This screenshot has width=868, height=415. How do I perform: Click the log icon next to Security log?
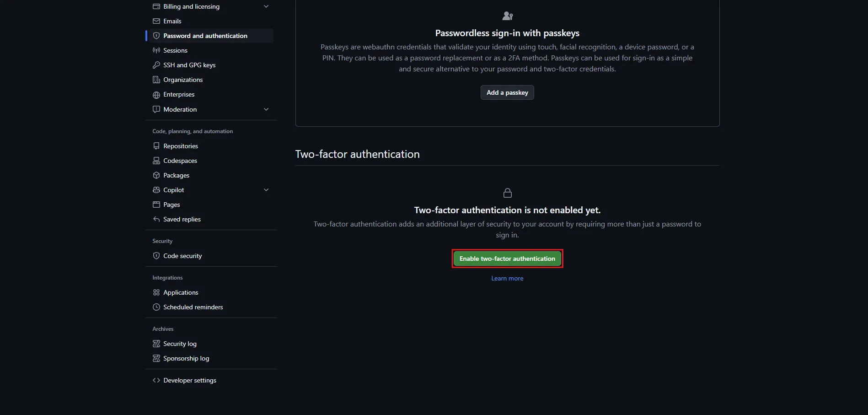[x=156, y=344]
